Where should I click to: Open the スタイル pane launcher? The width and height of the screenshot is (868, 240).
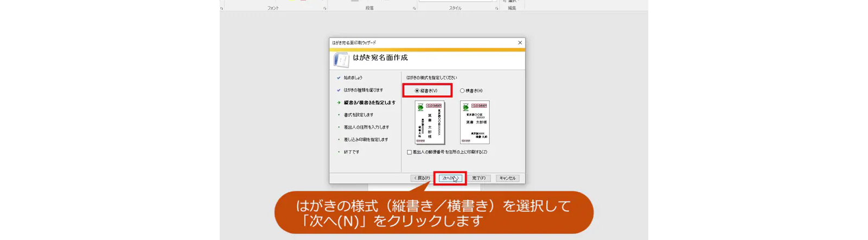click(x=496, y=9)
